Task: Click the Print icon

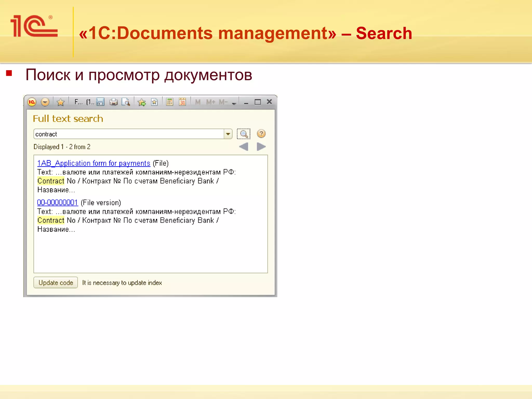Action: click(x=114, y=102)
